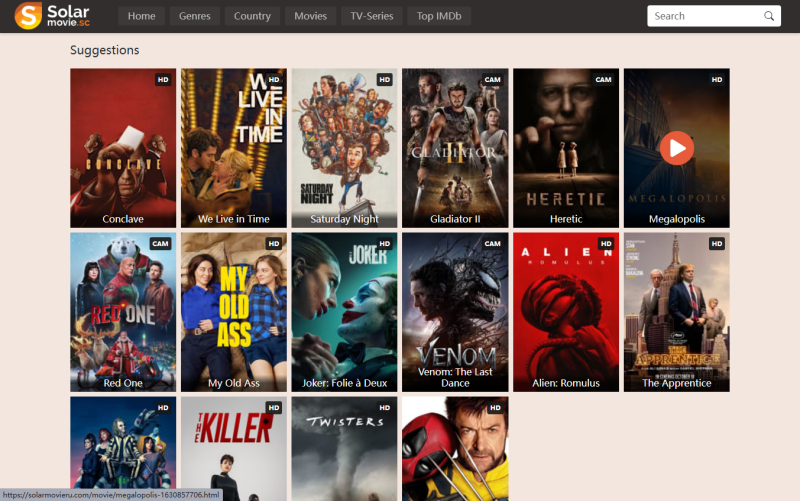Click the HD badge on Twisters
Image resolution: width=800 pixels, height=501 pixels.
[385, 408]
